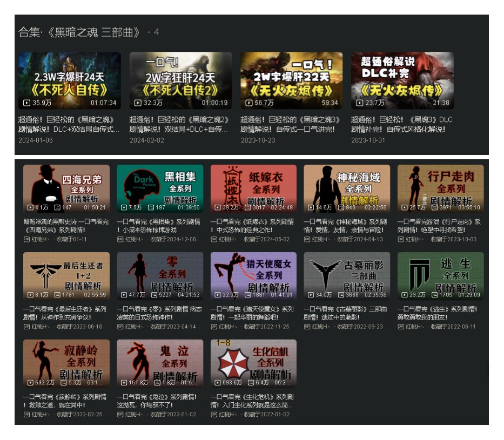Screen dimensions: 504x440
Task: Click danmaku icon beside 147 on 四海兄弟
Action: point(58,207)
